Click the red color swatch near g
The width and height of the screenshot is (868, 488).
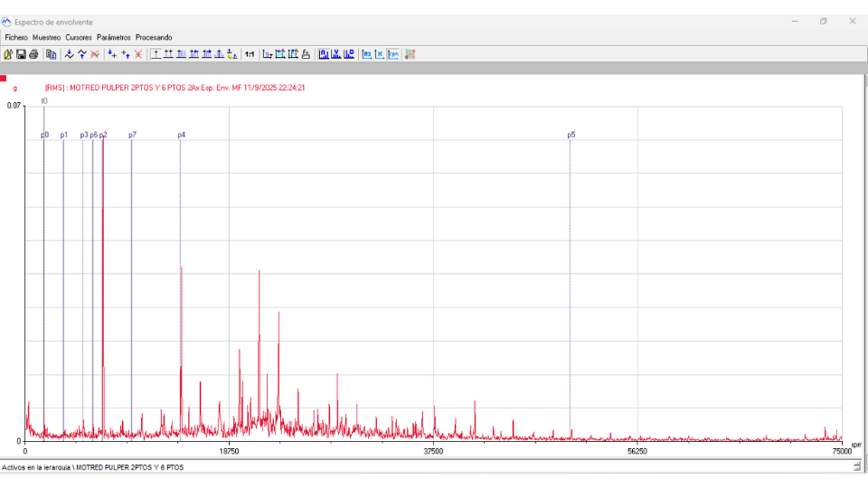4,79
